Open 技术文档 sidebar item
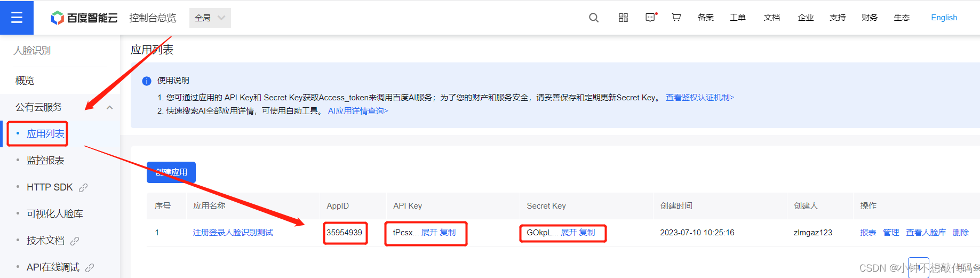The image size is (980, 278). [x=45, y=241]
